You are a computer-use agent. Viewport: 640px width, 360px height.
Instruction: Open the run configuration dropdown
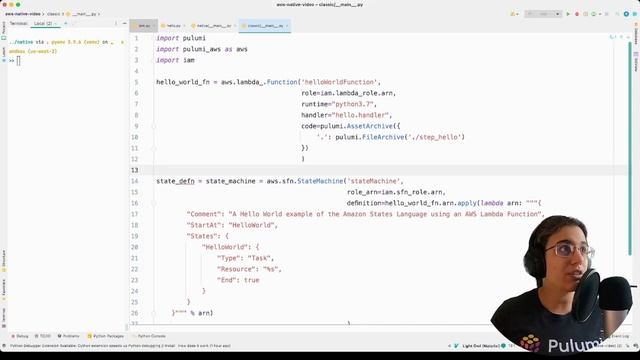coord(543,14)
